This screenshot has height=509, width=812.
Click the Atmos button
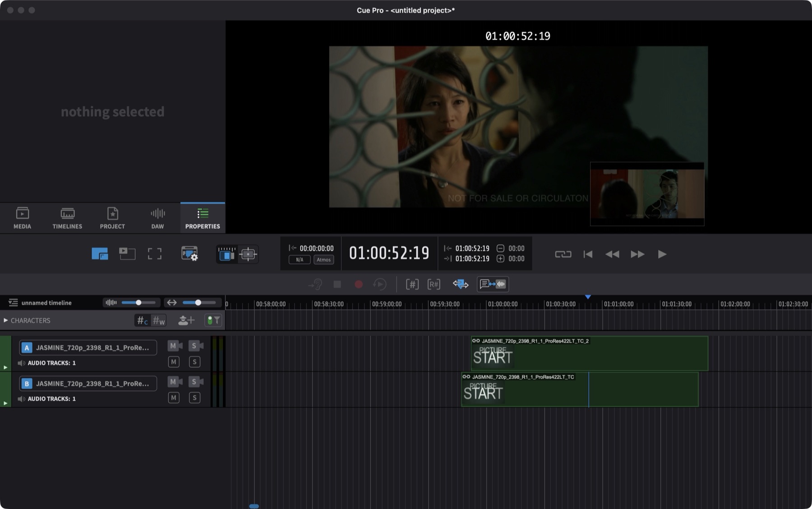[x=323, y=260]
